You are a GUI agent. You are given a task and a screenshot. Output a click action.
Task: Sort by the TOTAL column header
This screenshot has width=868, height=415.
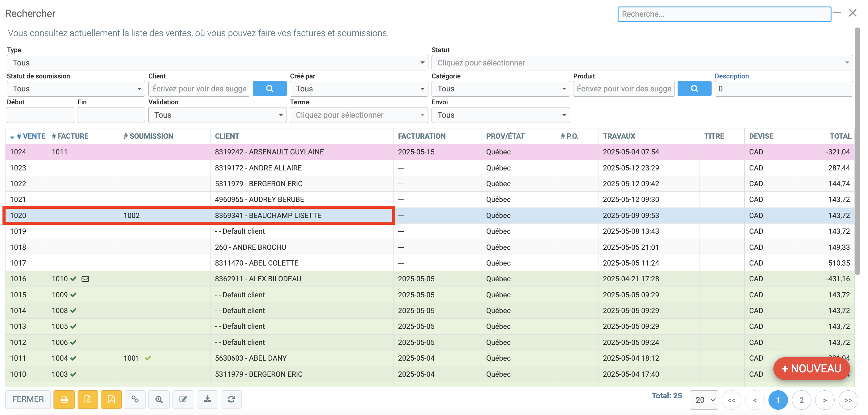click(840, 136)
